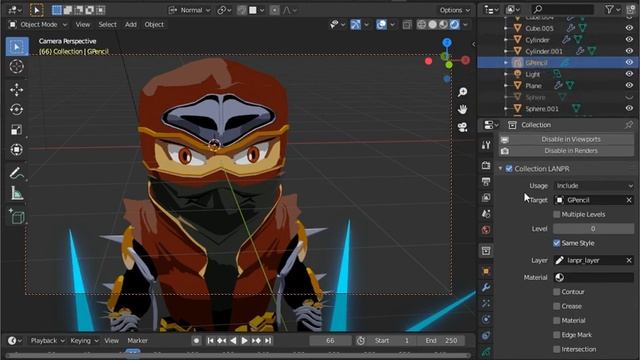Switch to solid viewport shading

[433, 24]
